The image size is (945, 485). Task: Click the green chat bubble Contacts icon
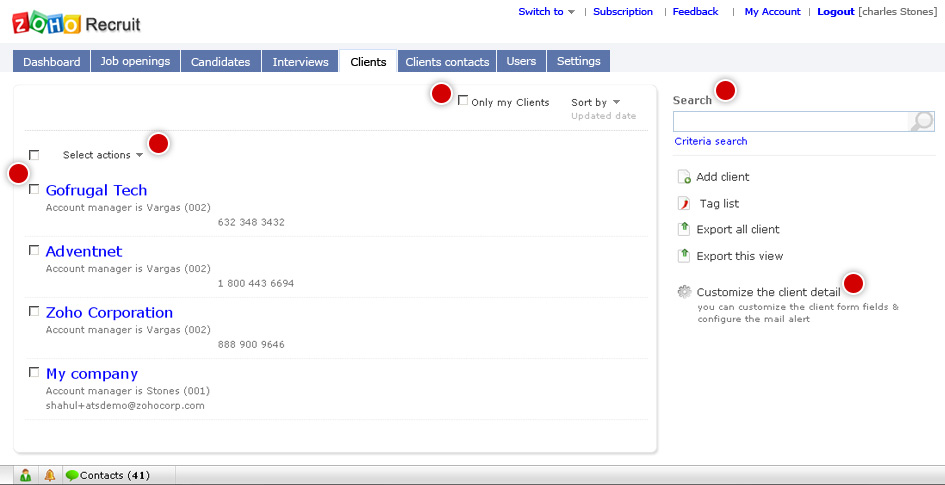pyautogui.click(x=72, y=475)
